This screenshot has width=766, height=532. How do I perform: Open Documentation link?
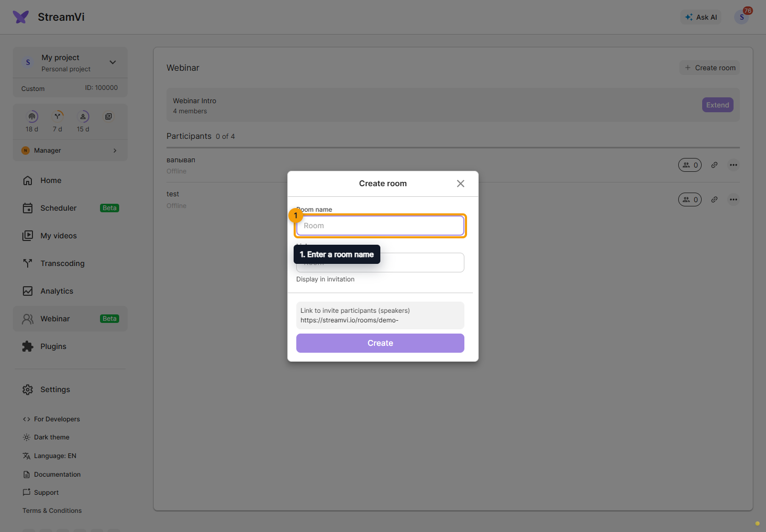click(x=52, y=475)
